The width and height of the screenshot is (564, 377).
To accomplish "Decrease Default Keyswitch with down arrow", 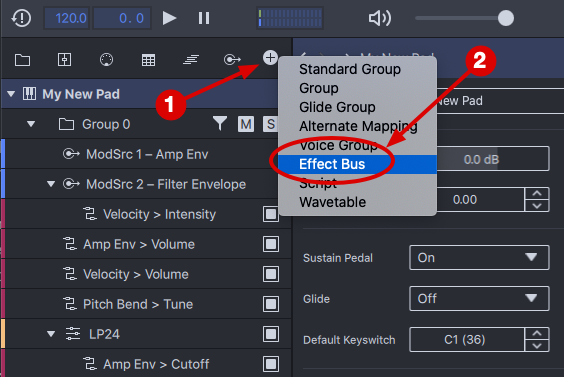I will [537, 346].
